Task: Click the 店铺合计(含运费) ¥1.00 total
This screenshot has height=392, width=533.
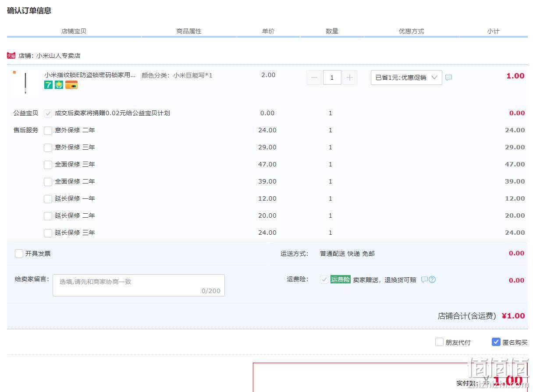Action: click(481, 316)
